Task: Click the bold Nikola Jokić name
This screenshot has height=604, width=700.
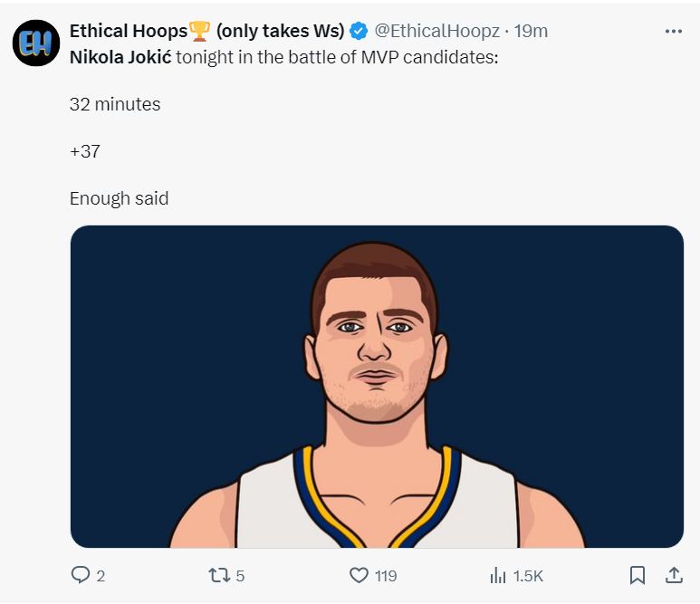Action: (x=120, y=56)
